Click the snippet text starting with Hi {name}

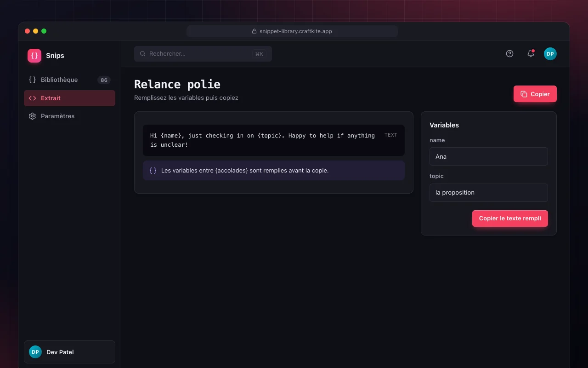pyautogui.click(x=262, y=140)
